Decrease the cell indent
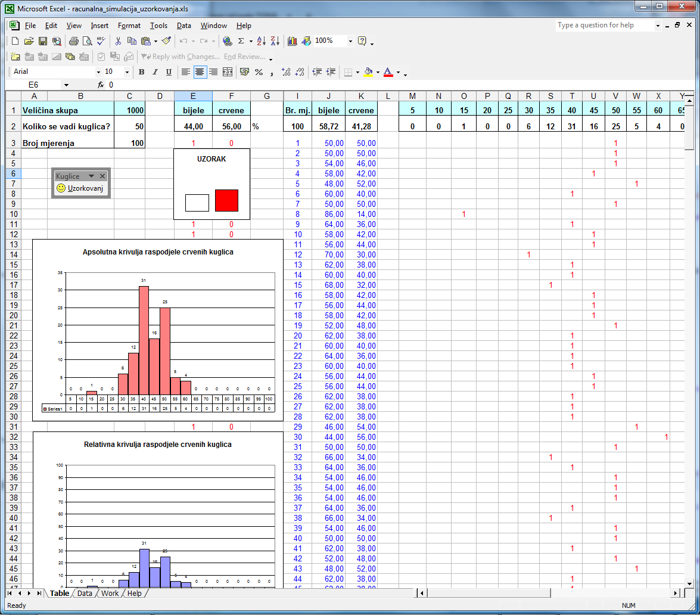Screen dimensions: 700x615 point(317,72)
